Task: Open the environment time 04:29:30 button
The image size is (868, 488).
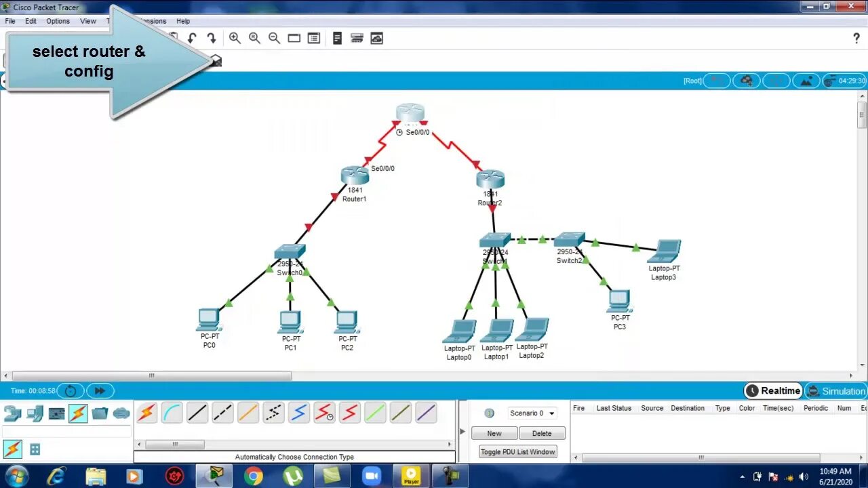Action: [x=844, y=81]
